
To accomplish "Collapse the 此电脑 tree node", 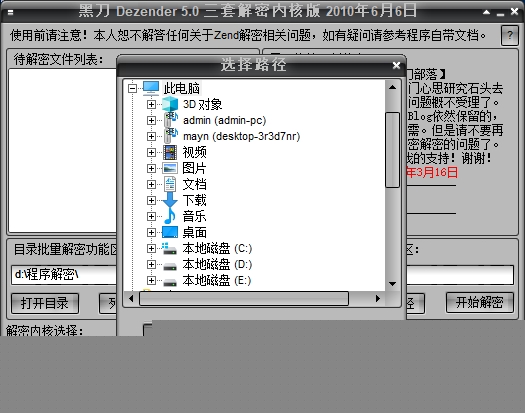I will (133, 88).
